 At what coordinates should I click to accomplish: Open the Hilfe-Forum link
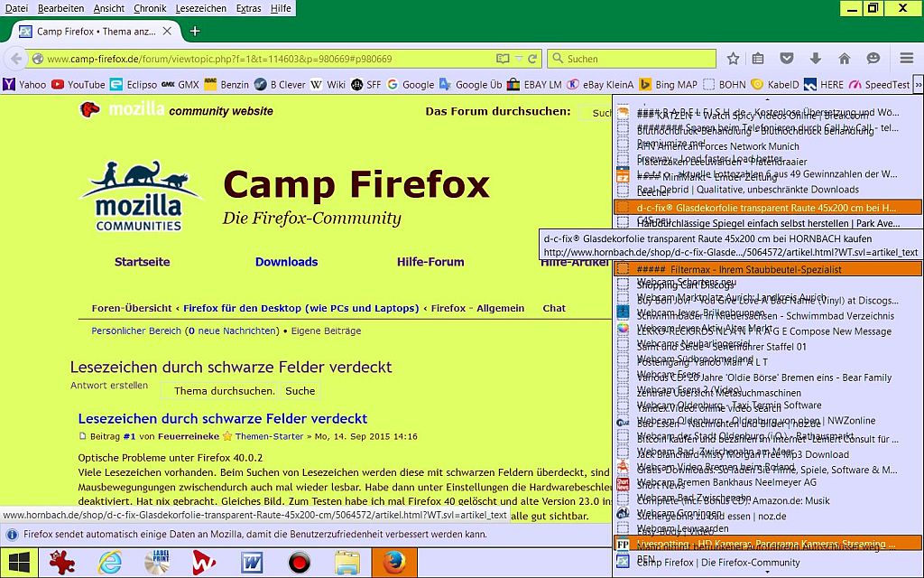(x=430, y=262)
